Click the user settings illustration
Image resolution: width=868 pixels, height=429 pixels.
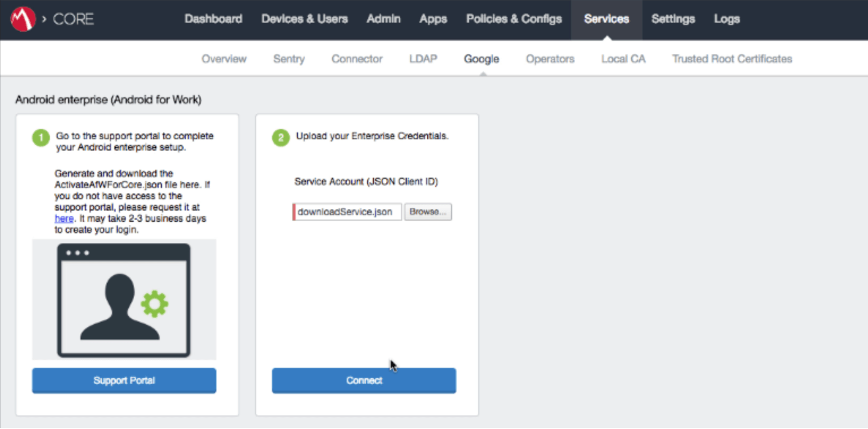pyautogui.click(x=124, y=299)
